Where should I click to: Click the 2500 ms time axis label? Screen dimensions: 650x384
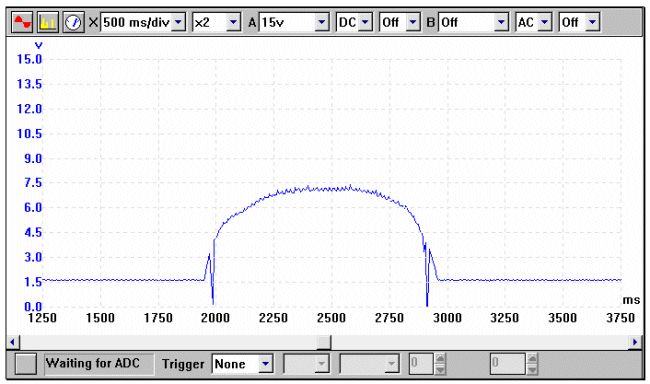point(331,318)
